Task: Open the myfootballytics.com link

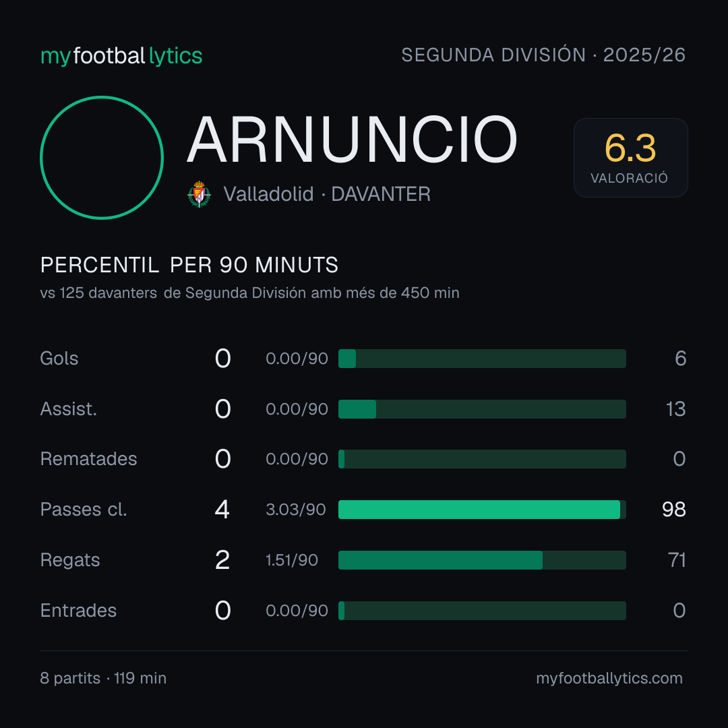Action: (609, 678)
